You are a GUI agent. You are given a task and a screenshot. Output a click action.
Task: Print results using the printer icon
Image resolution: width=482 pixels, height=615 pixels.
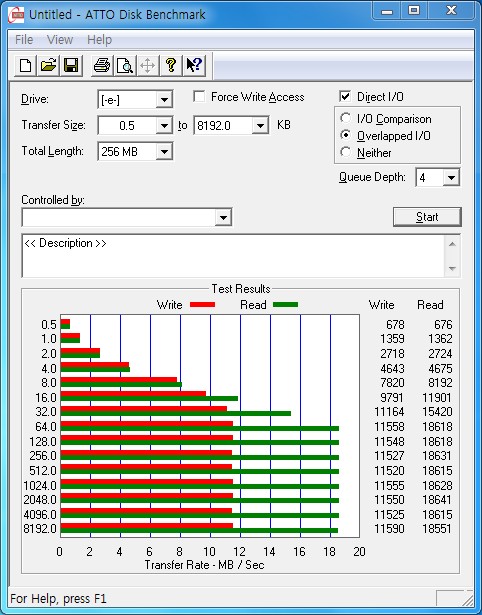[102, 65]
